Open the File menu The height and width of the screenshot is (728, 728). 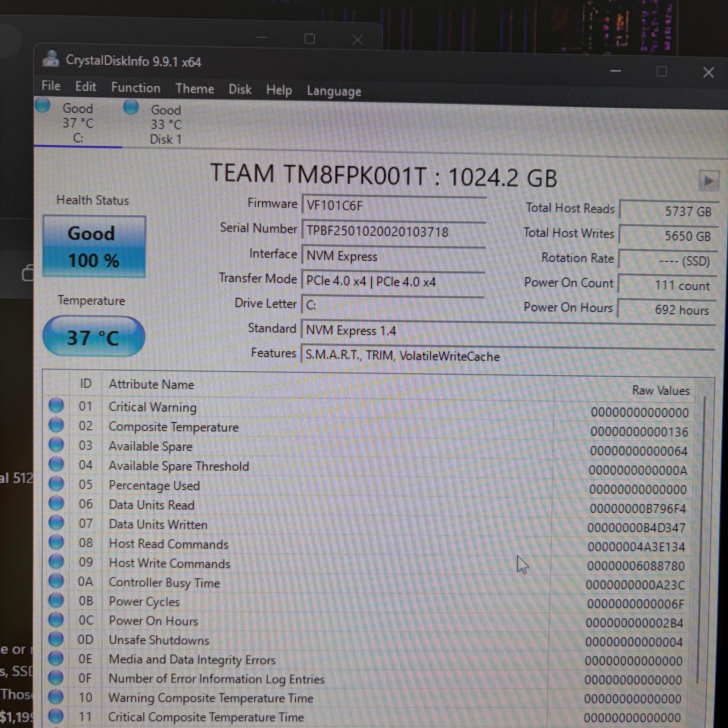pyautogui.click(x=51, y=86)
